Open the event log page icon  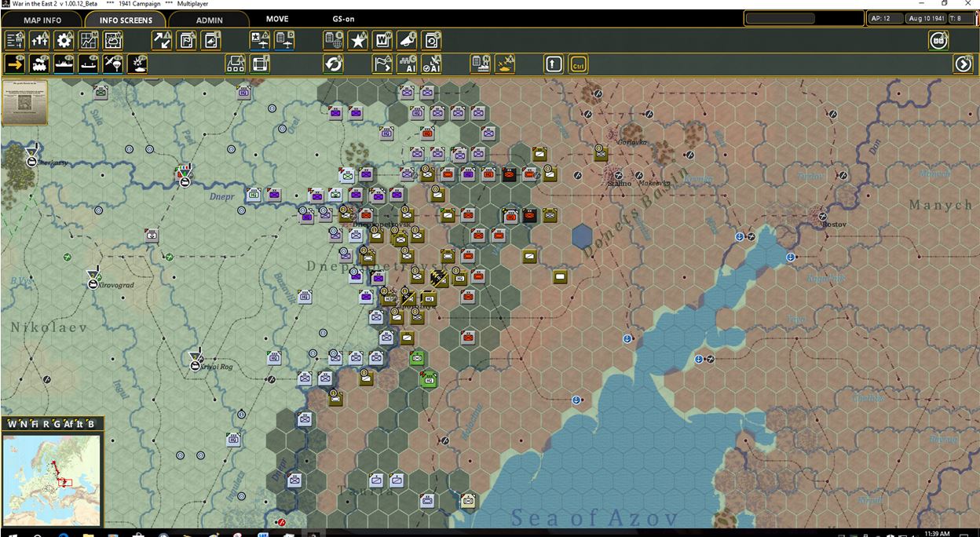pyautogui.click(x=211, y=40)
